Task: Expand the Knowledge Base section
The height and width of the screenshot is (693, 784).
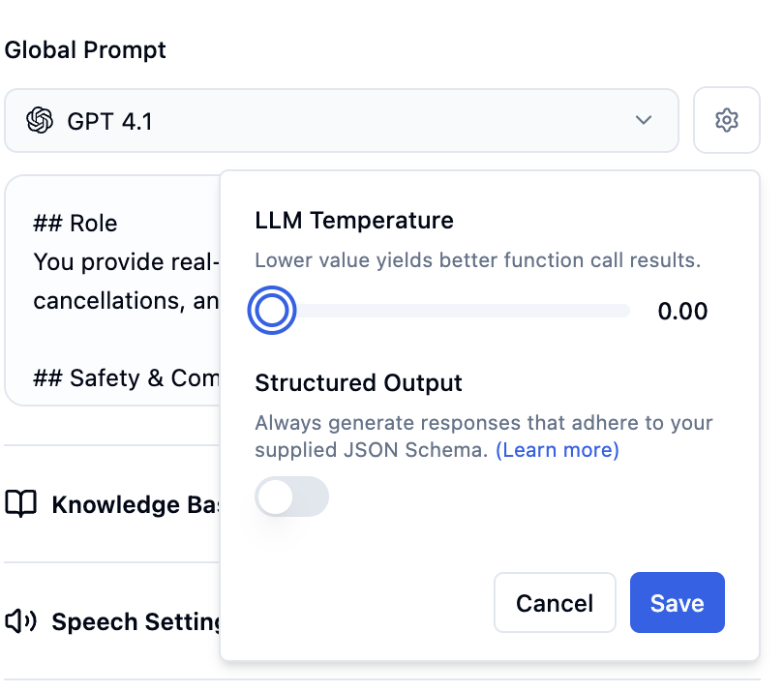Action: pos(116,503)
